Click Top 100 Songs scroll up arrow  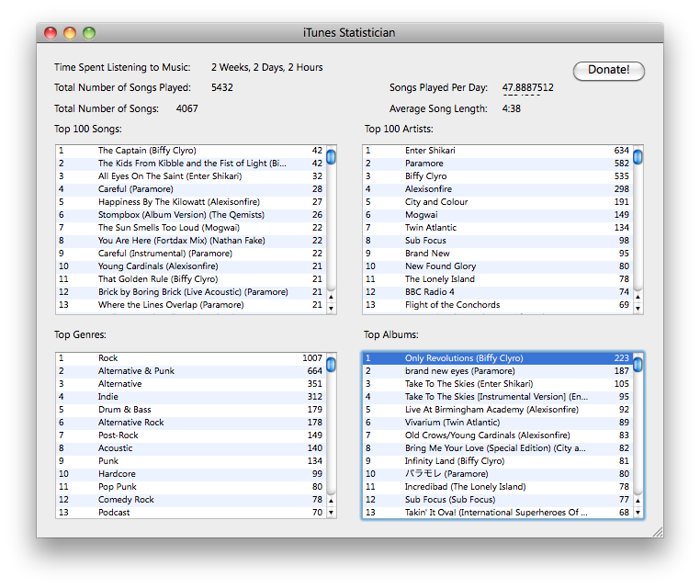(331, 297)
